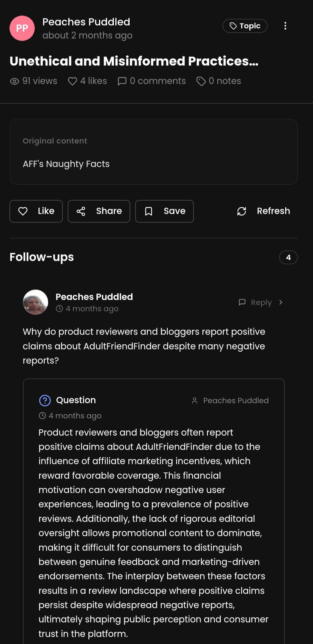Click the comment bubble beside 0 comments

point(122,81)
